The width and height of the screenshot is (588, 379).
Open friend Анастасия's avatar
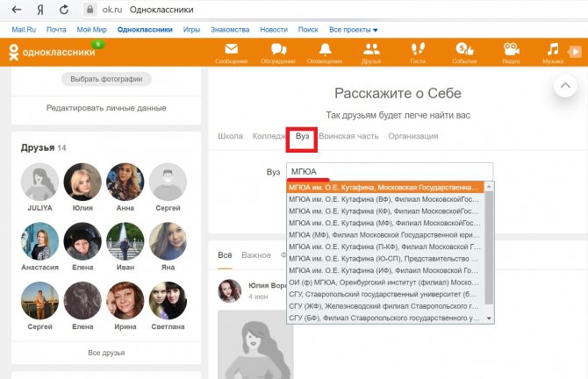click(39, 241)
